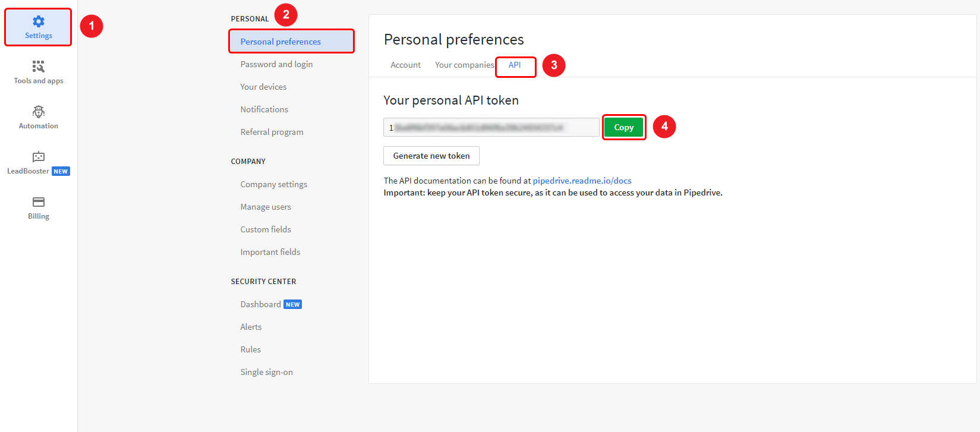This screenshot has height=432, width=980.
Task: Copy the personal API token
Action: (x=624, y=127)
